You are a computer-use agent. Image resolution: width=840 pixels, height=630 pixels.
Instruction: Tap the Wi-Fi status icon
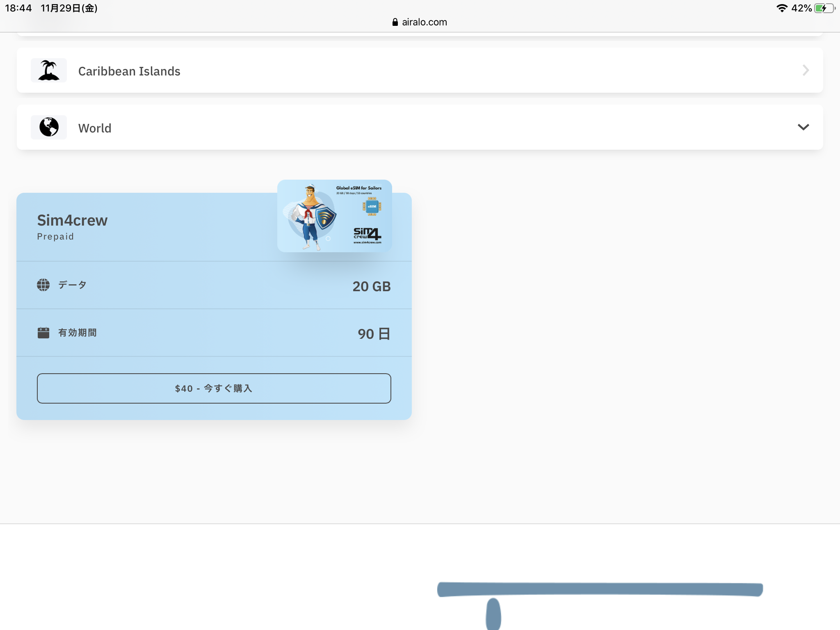[782, 8]
